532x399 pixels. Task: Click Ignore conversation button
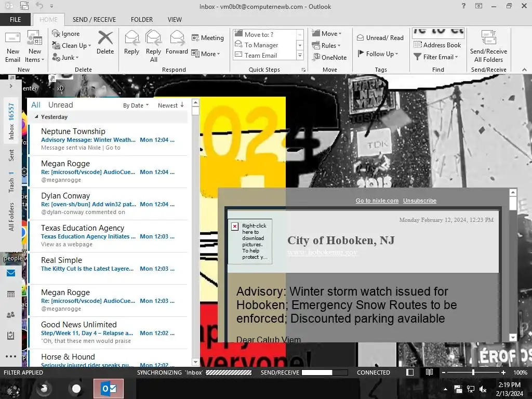click(66, 34)
